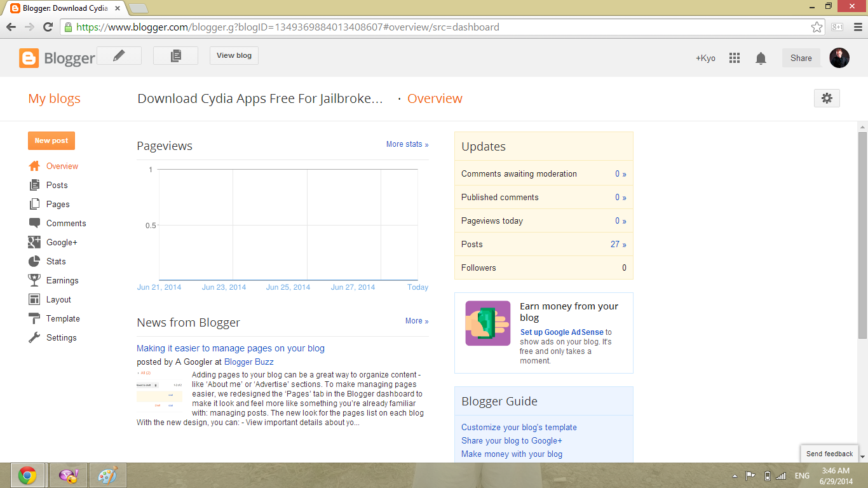Open blog options with the gear icon
This screenshot has width=868, height=488.
[x=826, y=98]
